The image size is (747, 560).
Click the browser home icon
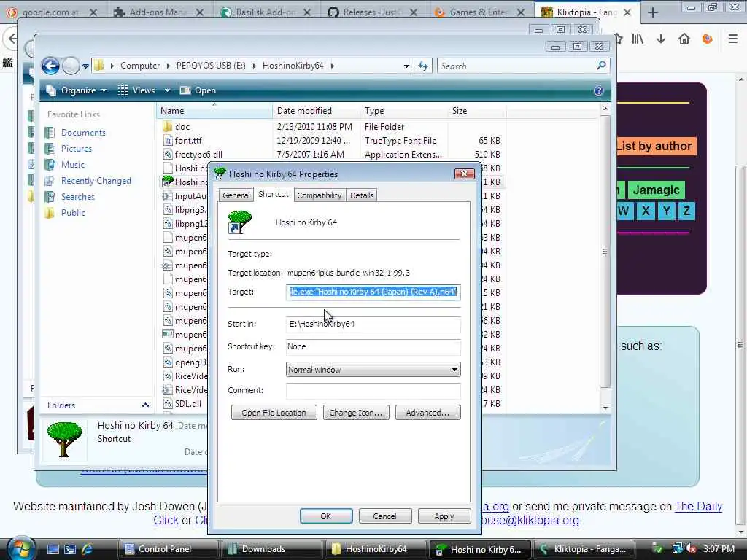click(684, 39)
